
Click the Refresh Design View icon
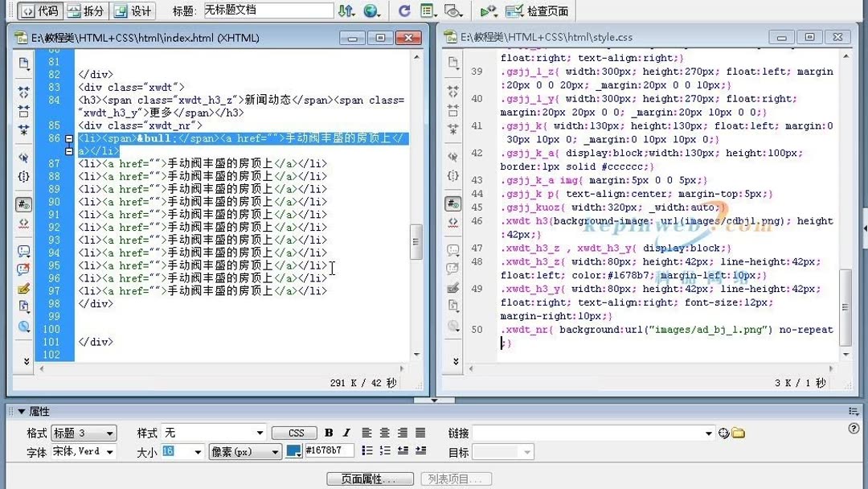click(x=404, y=10)
